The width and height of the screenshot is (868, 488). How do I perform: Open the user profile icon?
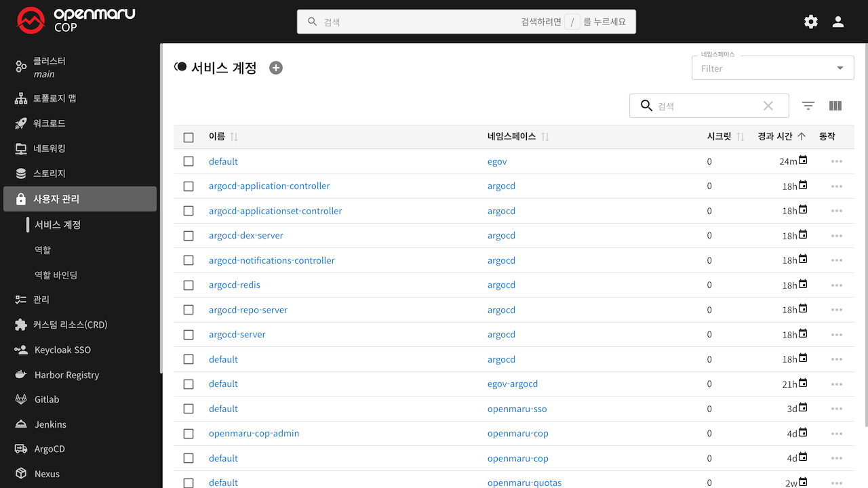838,22
